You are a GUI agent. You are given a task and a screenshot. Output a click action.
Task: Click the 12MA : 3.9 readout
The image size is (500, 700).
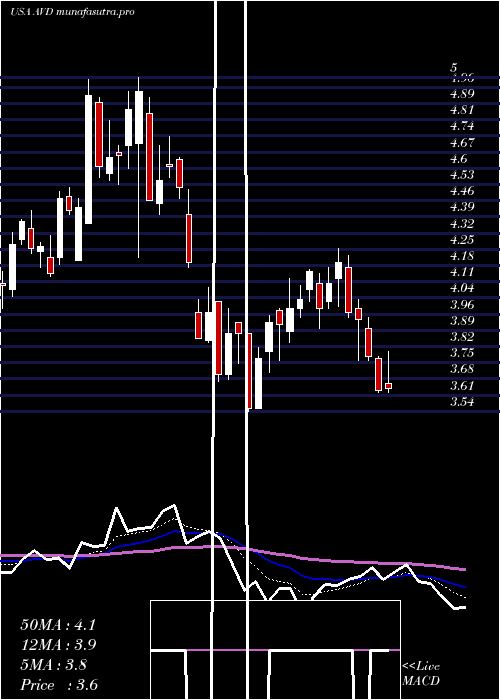click(58, 645)
